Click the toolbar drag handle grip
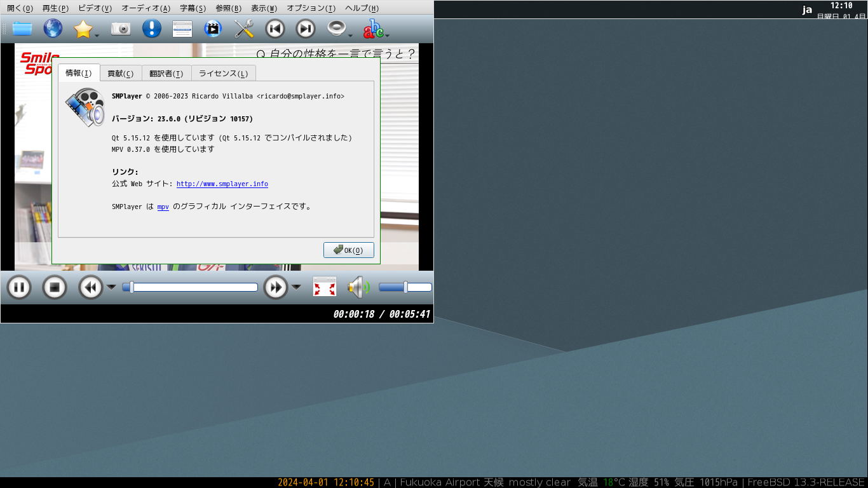The image size is (868, 488). tap(5, 29)
